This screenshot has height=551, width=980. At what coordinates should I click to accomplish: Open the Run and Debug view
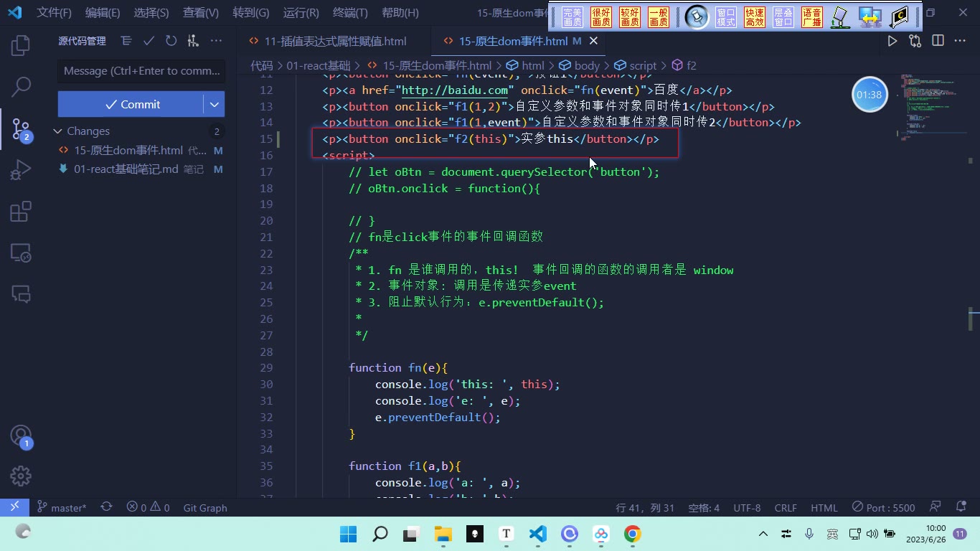click(21, 171)
